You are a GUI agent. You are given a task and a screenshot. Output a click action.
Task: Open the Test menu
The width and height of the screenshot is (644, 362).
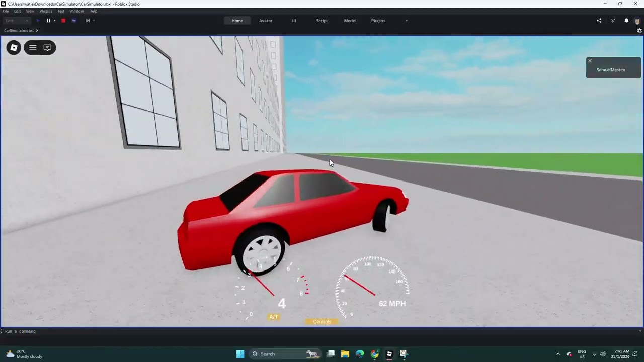click(61, 11)
